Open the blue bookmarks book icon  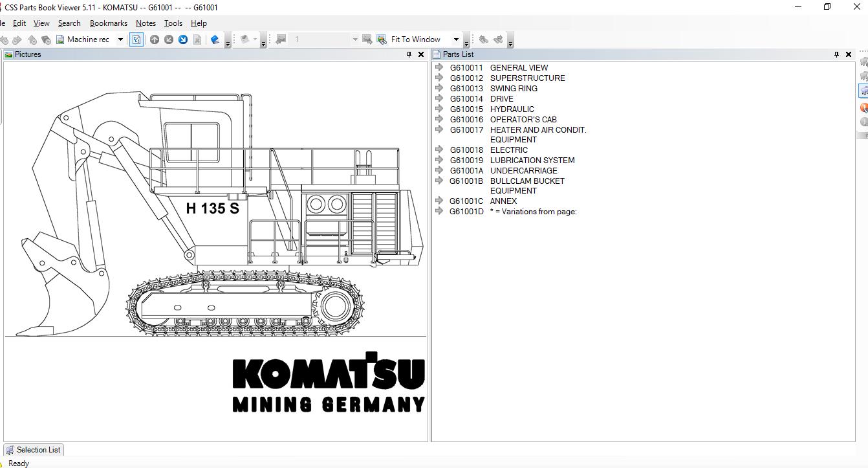(215, 39)
